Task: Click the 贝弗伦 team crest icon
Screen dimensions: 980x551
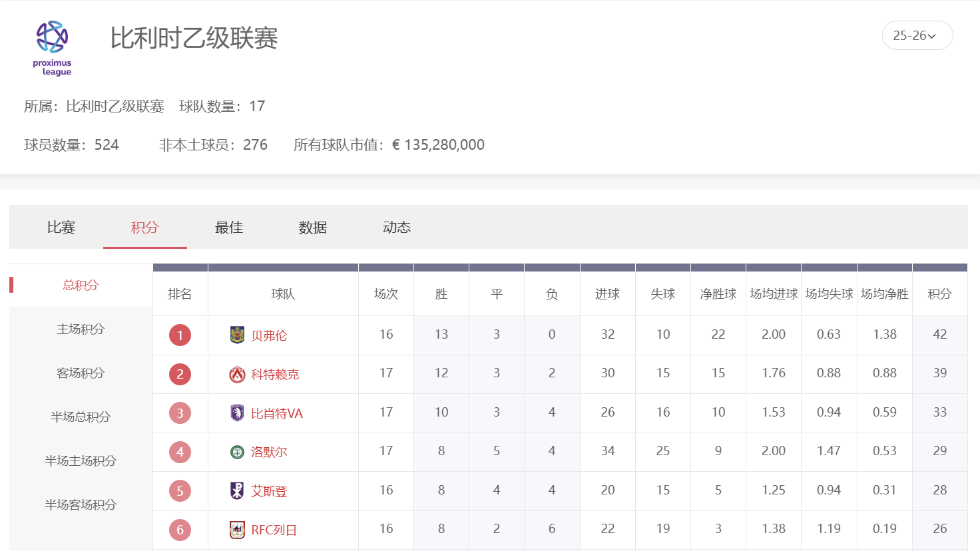Action: pos(237,335)
